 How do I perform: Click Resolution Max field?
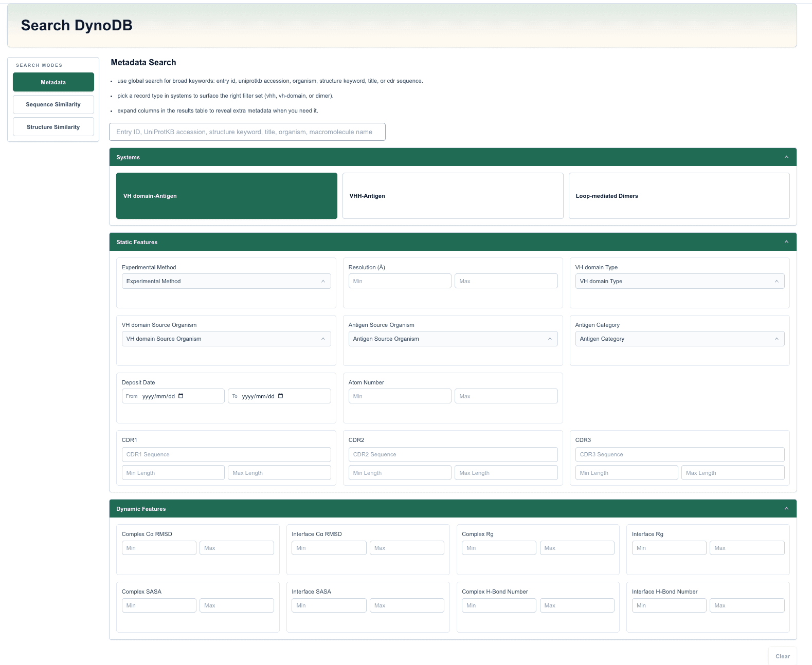(x=506, y=281)
